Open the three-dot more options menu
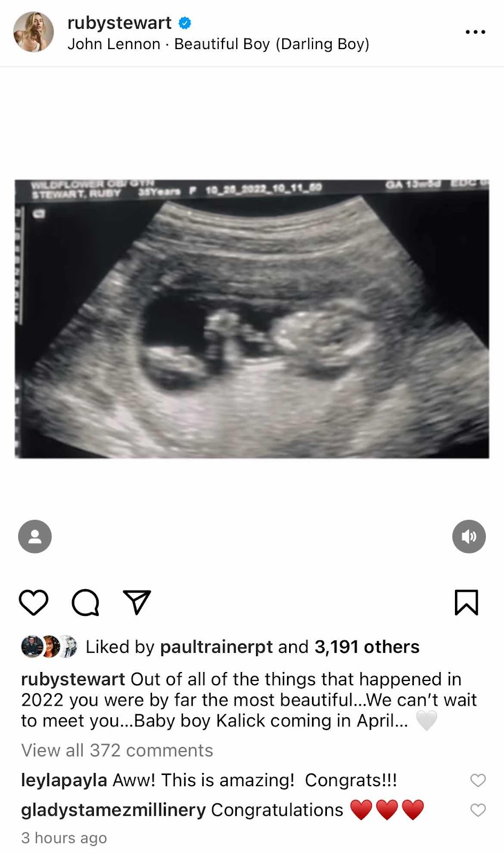 click(x=475, y=32)
